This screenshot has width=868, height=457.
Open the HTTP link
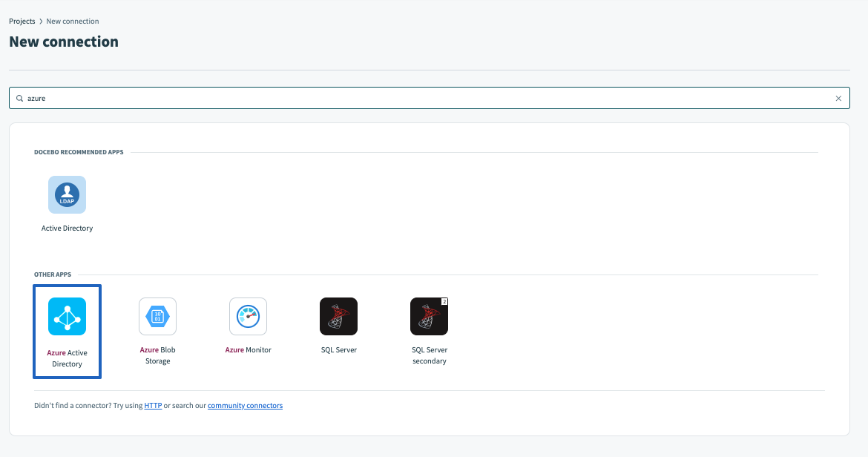153,405
